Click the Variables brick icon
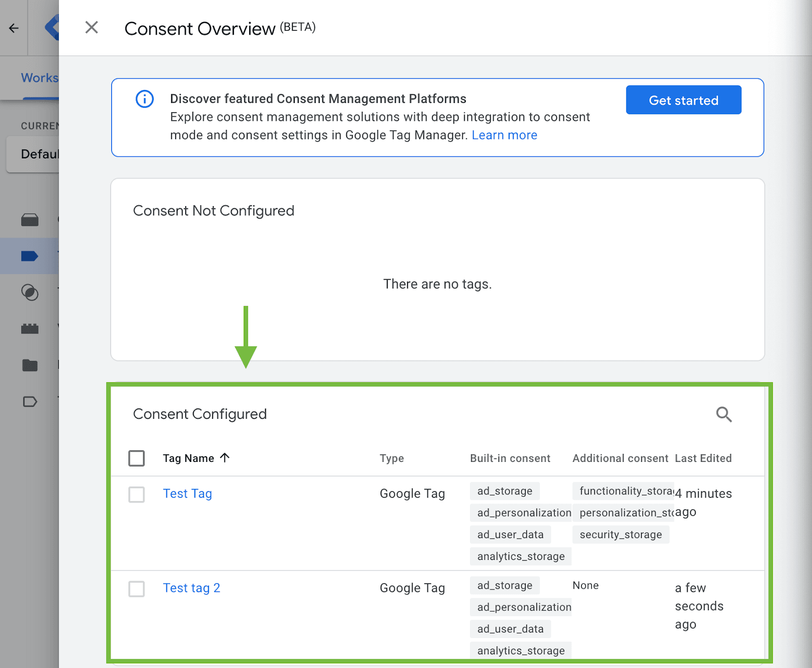 point(30,328)
